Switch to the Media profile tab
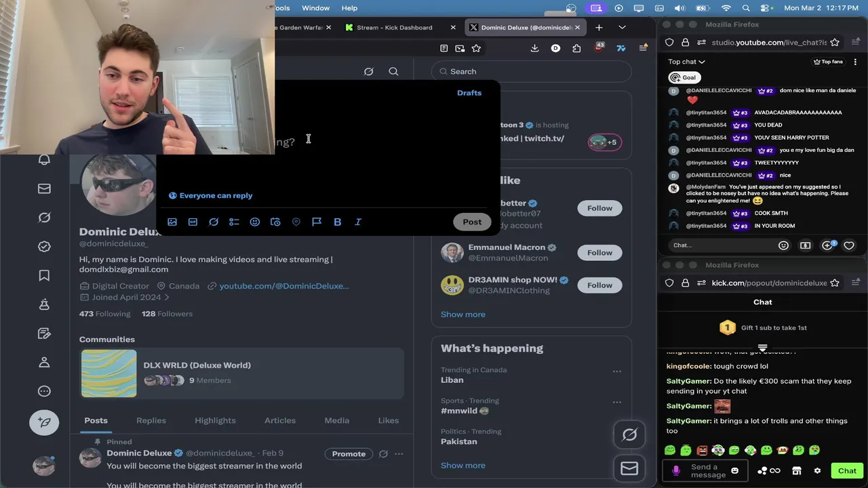The width and height of the screenshot is (868, 488). tap(337, 420)
